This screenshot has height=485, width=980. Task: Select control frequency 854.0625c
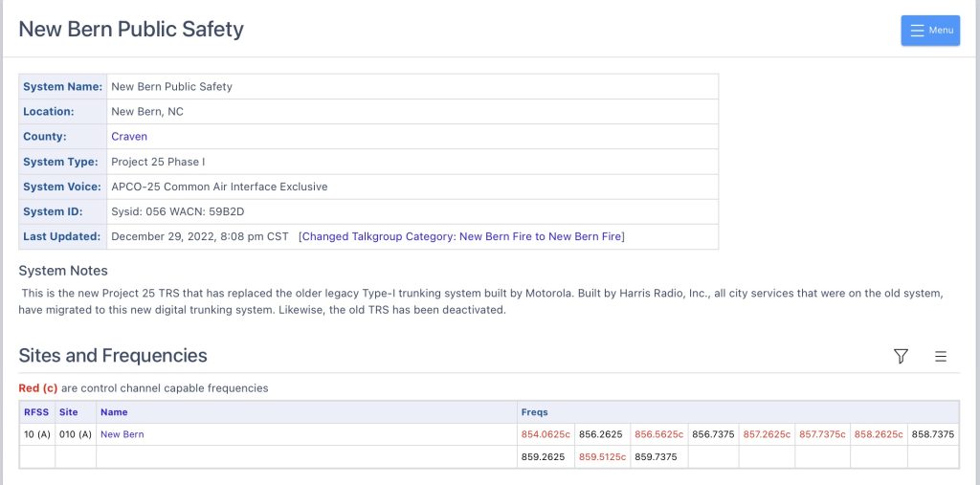tap(545, 434)
